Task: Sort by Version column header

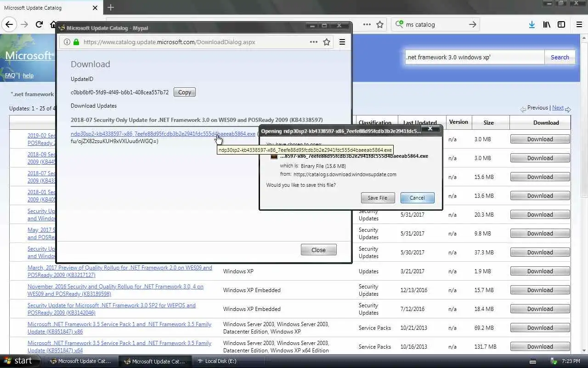Action: [458, 122]
